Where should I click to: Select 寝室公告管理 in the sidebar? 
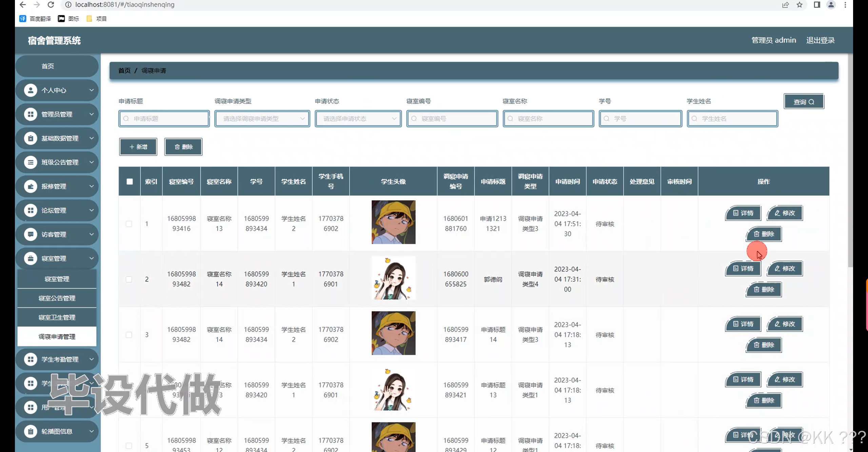(57, 298)
